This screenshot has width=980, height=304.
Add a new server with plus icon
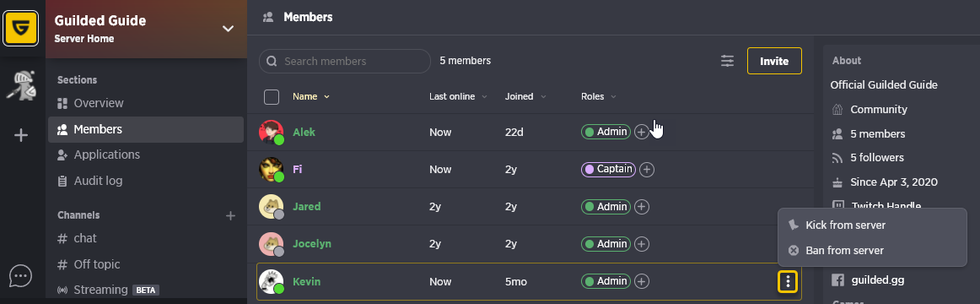[21, 135]
